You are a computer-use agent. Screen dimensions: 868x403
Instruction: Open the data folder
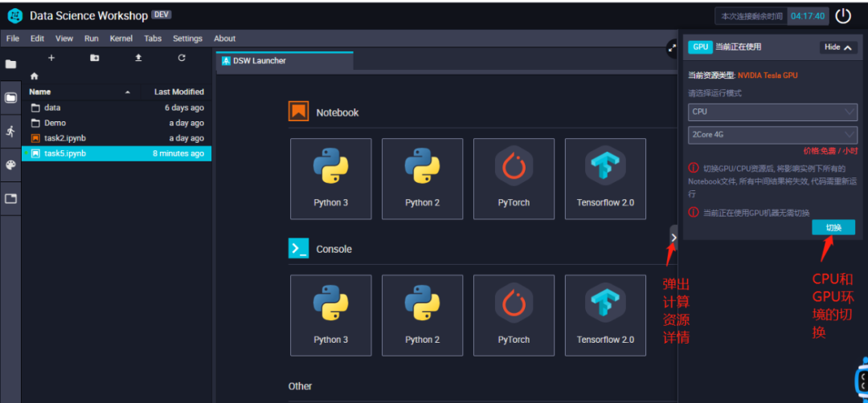click(x=117, y=108)
